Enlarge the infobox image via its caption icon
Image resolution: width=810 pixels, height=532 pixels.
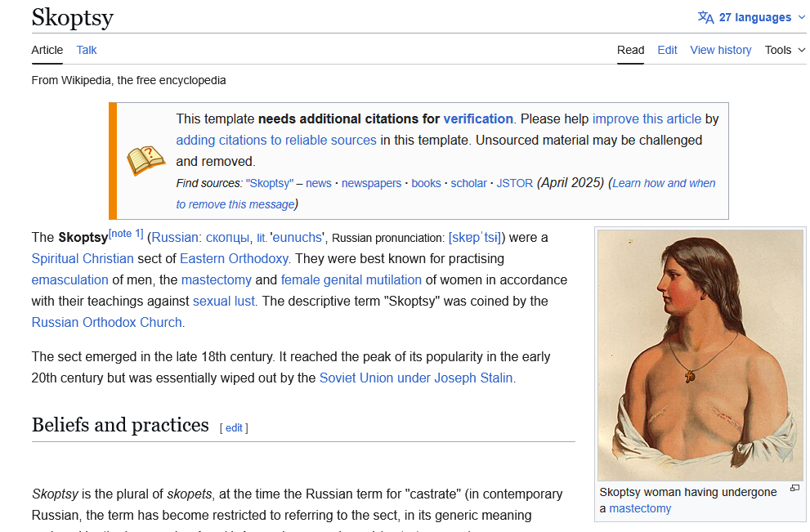click(x=794, y=488)
